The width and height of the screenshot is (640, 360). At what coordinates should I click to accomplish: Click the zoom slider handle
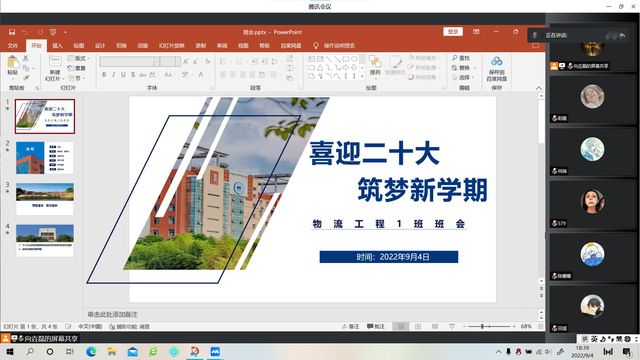(482, 327)
